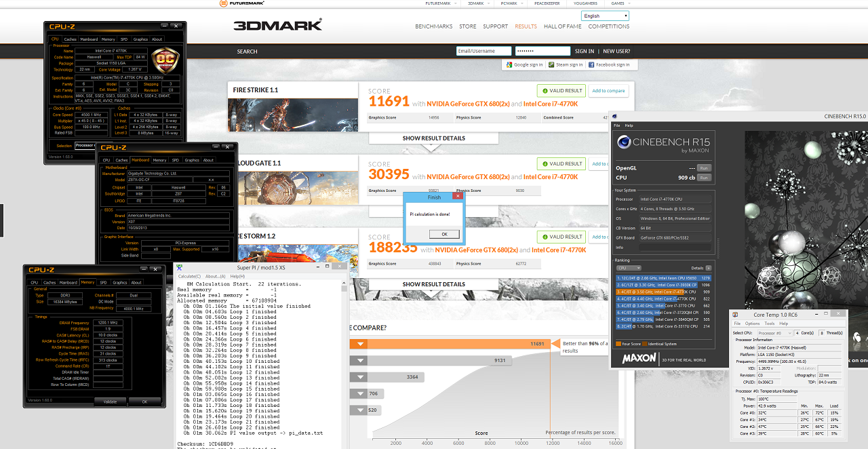868x449 pixels.
Task: Select the Intel Xeon X5650 ranking row
Action: pyautogui.click(x=664, y=278)
